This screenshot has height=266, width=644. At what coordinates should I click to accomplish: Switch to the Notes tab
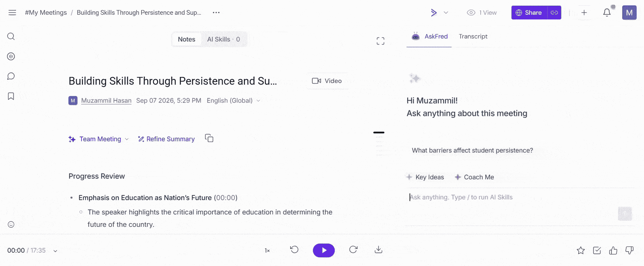pyautogui.click(x=186, y=39)
